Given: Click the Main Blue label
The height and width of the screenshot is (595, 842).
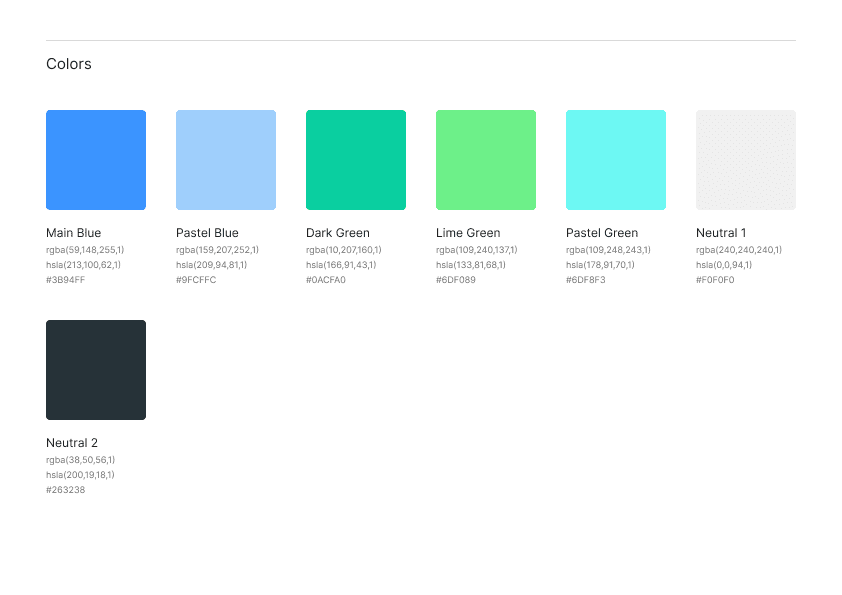Looking at the screenshot, I should click(74, 233).
